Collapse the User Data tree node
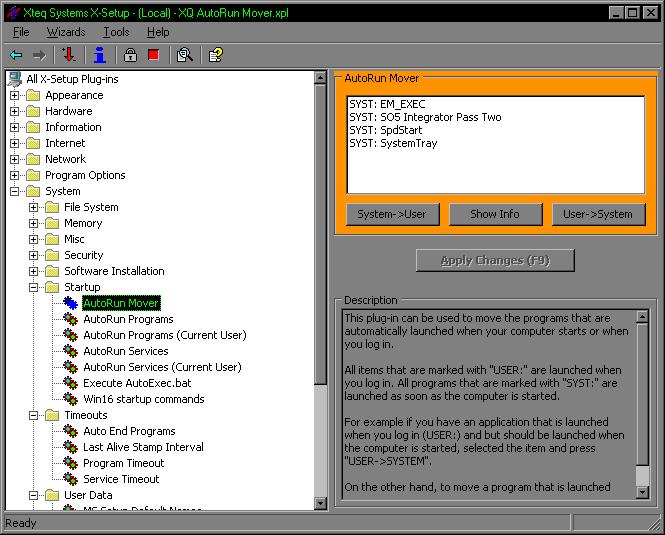The width and height of the screenshot is (665, 535). click(x=34, y=495)
